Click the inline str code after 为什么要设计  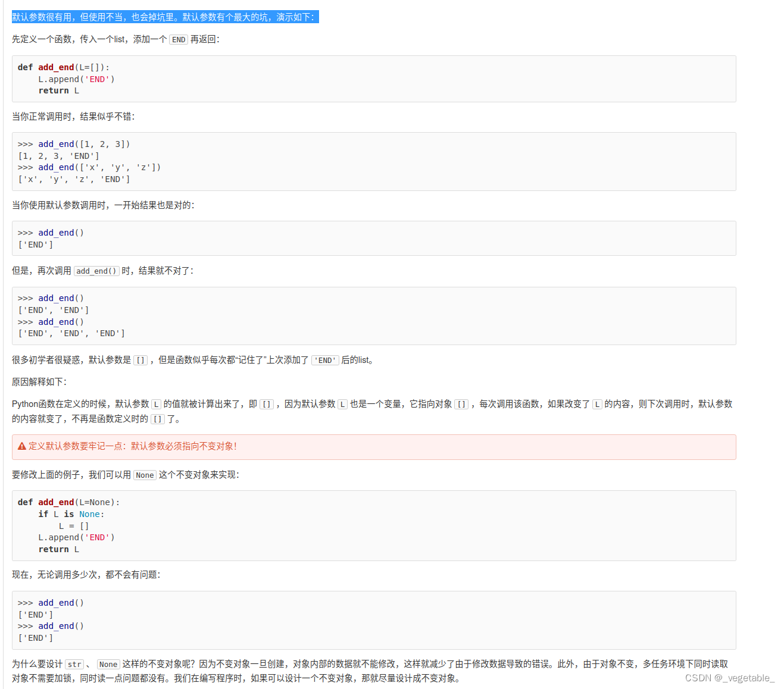pyautogui.click(x=74, y=664)
